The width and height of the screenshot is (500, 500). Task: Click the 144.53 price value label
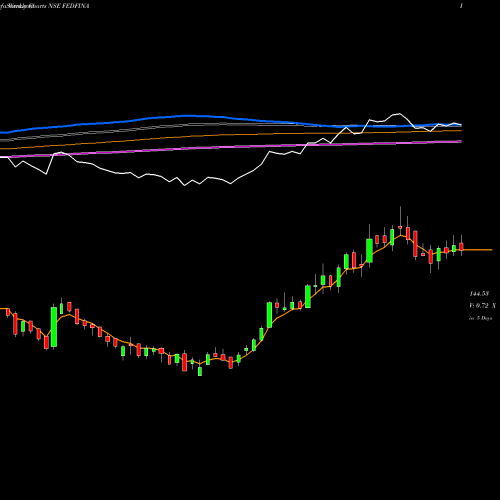coord(479,294)
